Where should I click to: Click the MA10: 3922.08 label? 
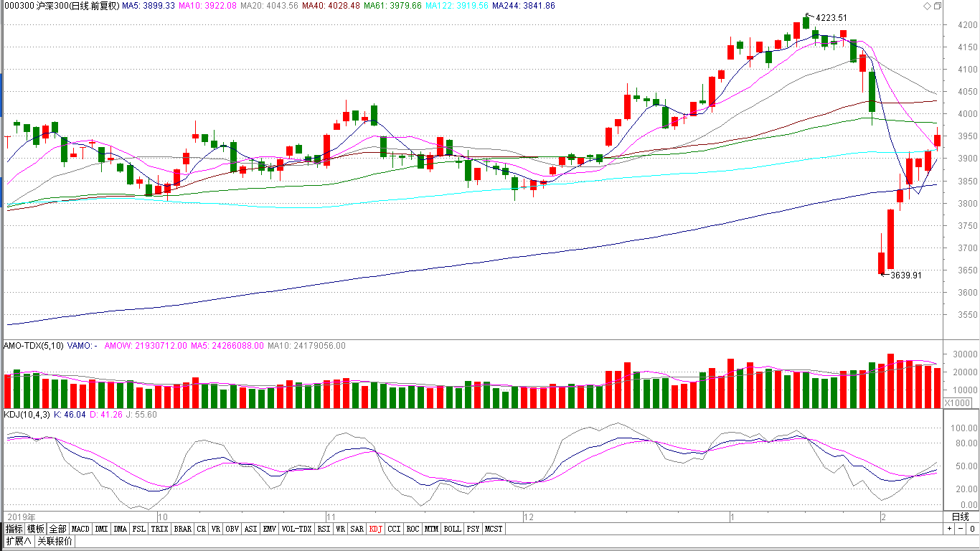pos(208,6)
